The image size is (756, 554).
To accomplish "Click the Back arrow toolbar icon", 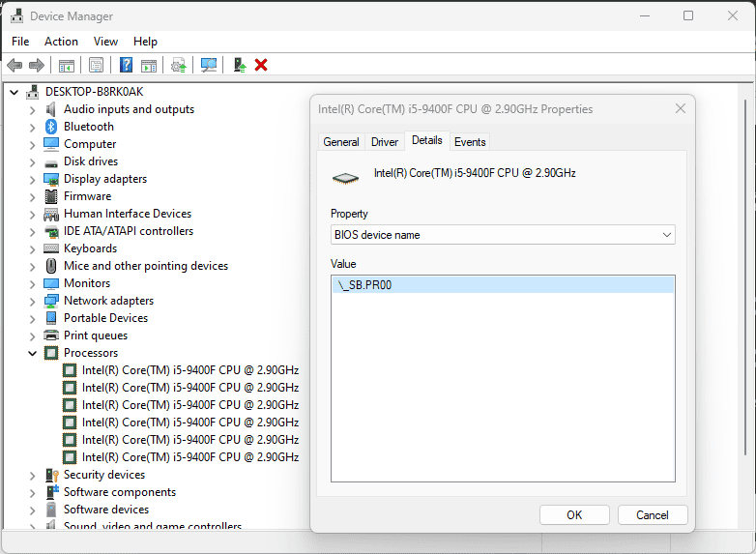I will 15,65.
